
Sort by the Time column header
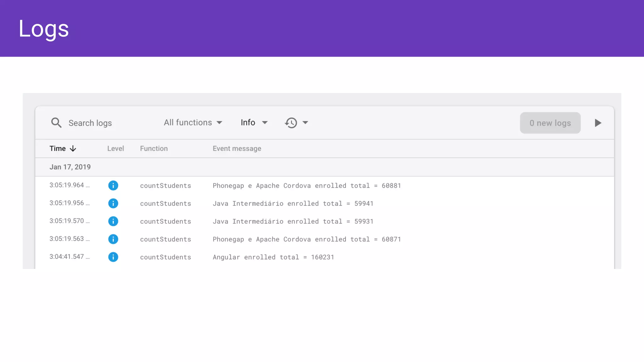pos(58,149)
